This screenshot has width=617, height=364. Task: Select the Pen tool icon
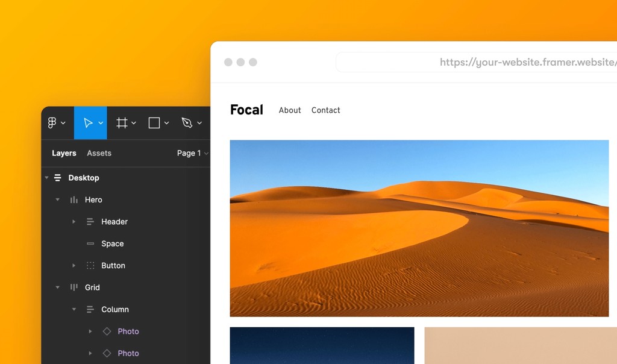pyautogui.click(x=187, y=123)
